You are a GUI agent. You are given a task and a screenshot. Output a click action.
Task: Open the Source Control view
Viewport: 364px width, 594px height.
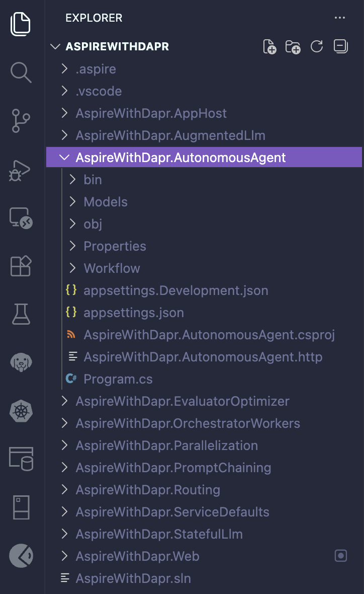tap(21, 122)
